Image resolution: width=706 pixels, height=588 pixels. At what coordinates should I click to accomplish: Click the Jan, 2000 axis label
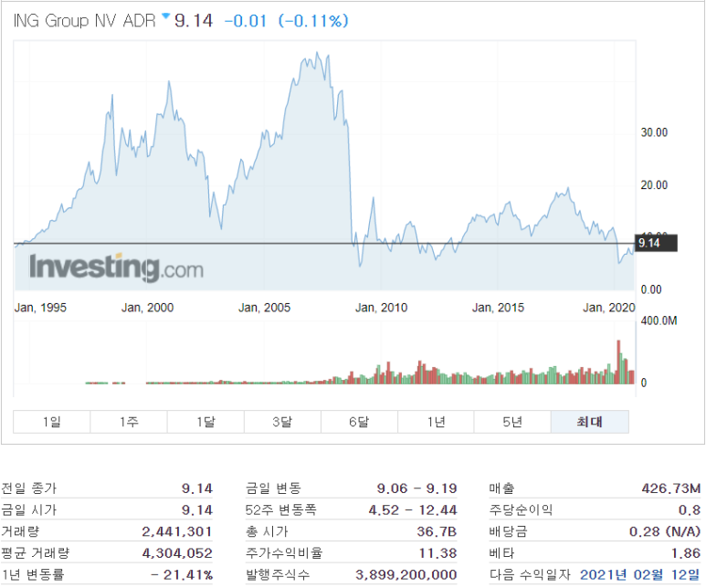click(148, 308)
